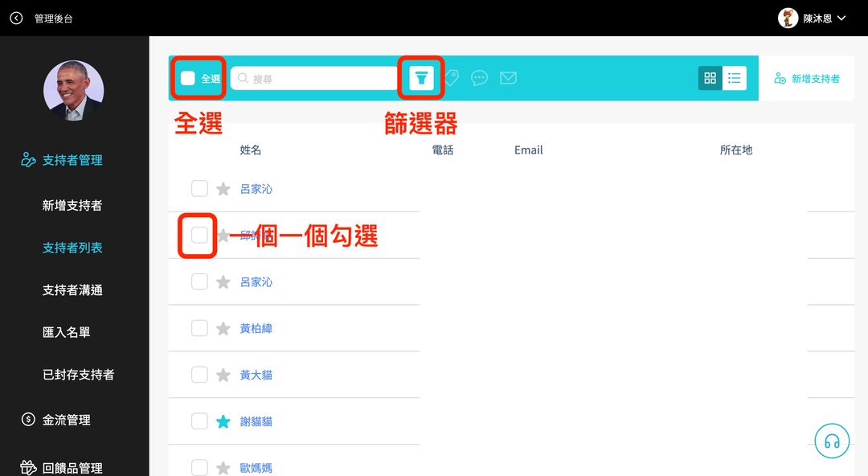
Task: Click the 新增支持者 button at top right
Action: coord(807,79)
